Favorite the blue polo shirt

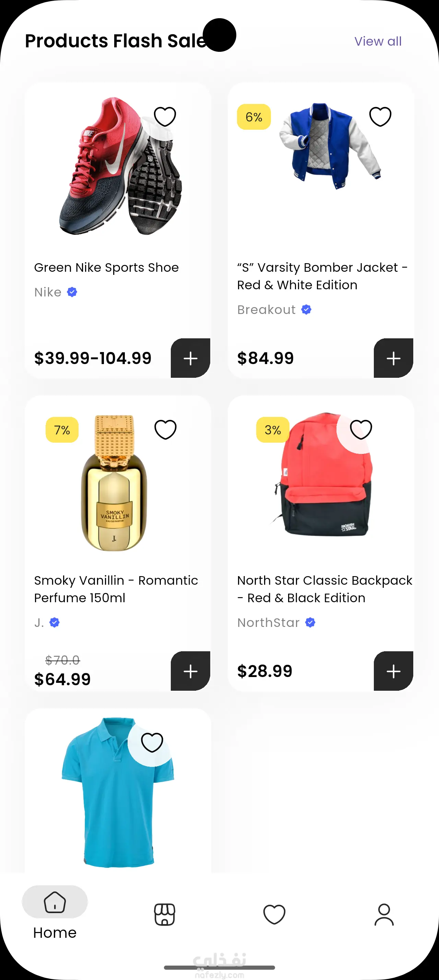point(152,742)
